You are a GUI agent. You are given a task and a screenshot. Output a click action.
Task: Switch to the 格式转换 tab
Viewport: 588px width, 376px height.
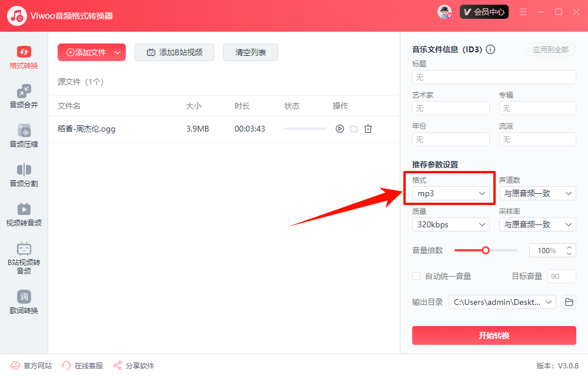24,56
